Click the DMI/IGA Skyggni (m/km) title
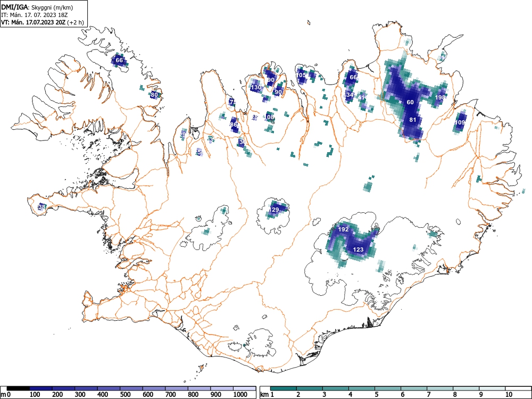The image size is (532, 399). pos(37,7)
